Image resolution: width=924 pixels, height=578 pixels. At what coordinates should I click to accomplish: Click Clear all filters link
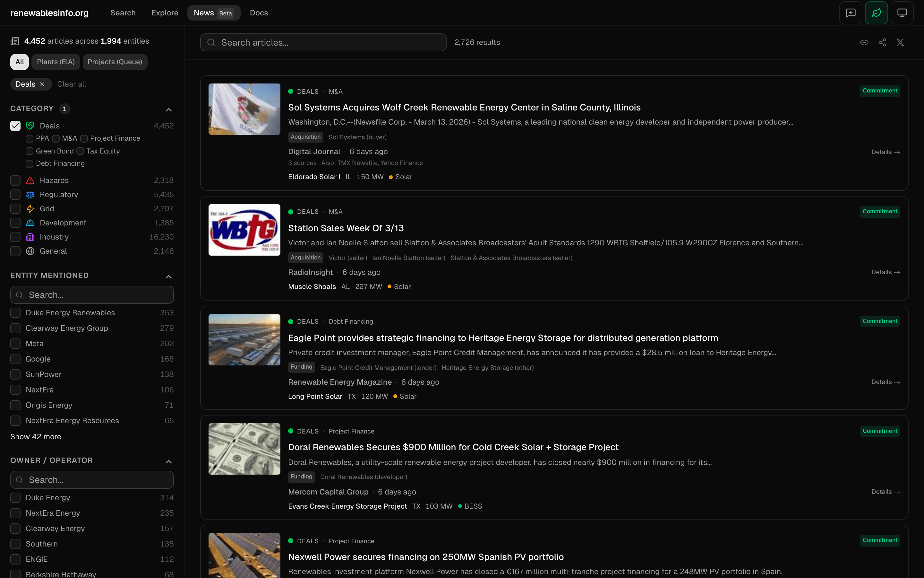point(72,84)
